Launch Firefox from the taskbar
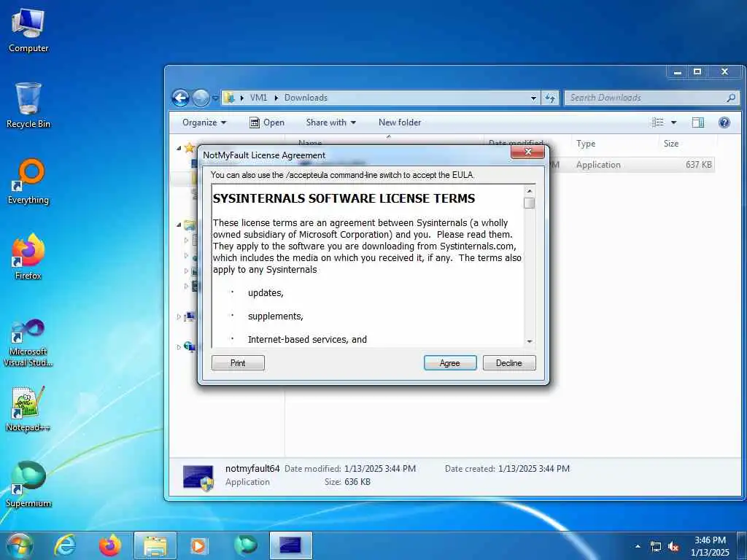Screen dimensions: 747x560 coord(110,545)
